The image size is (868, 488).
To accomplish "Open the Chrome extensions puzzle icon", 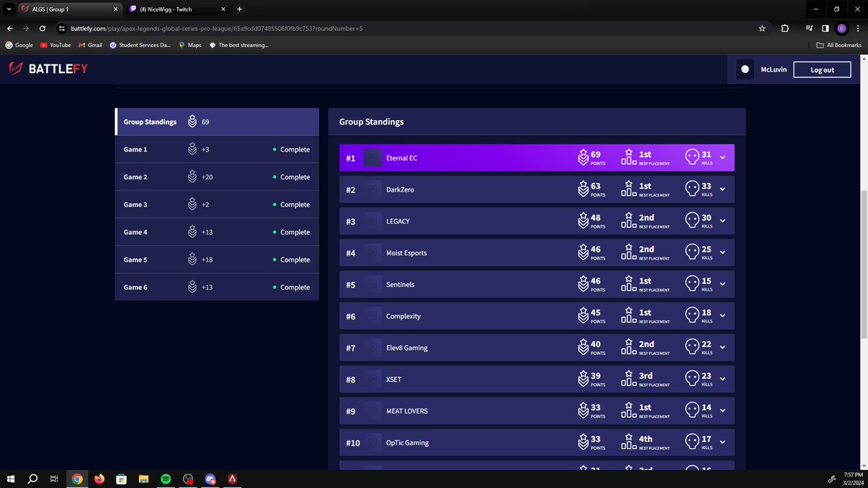I will coord(785,28).
